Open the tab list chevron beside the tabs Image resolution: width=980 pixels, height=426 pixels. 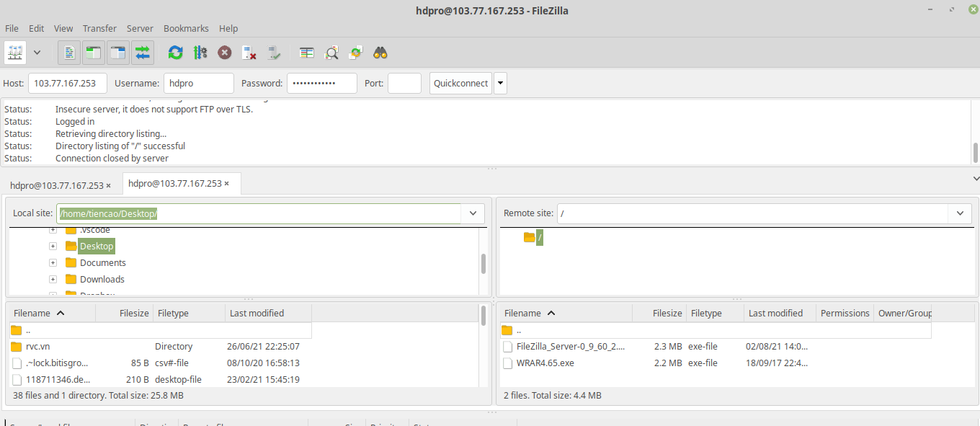tap(976, 177)
